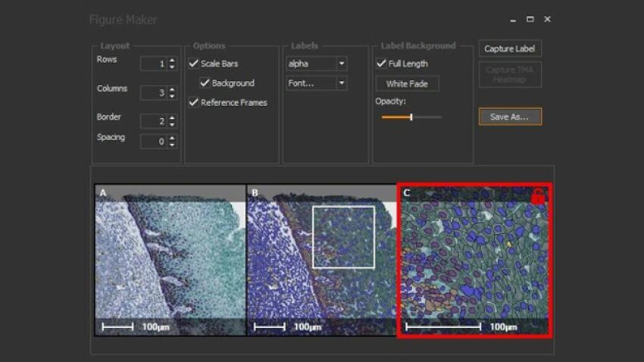Disable the Reference Frames option
Image resolution: width=644 pixels, height=362 pixels.
tap(194, 102)
